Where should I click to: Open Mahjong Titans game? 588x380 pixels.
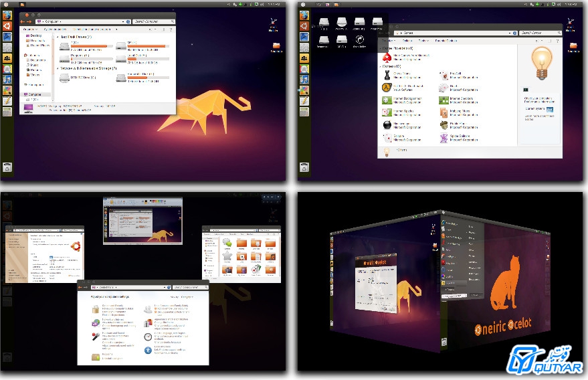444,112
